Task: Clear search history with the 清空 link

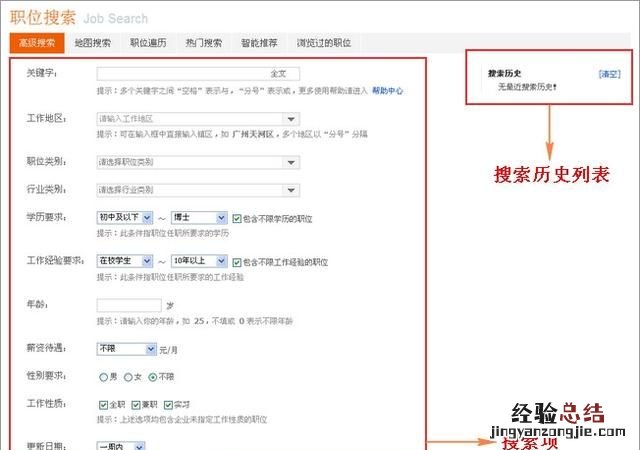Action: click(x=608, y=74)
